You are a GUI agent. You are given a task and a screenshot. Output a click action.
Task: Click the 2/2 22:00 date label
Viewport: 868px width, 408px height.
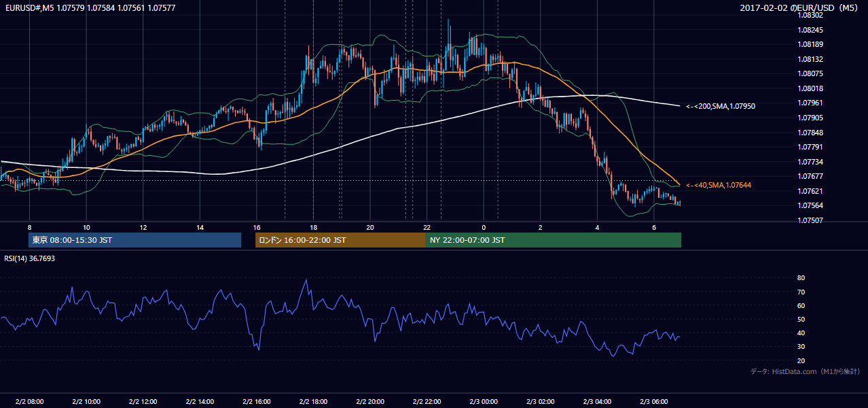[427, 401]
